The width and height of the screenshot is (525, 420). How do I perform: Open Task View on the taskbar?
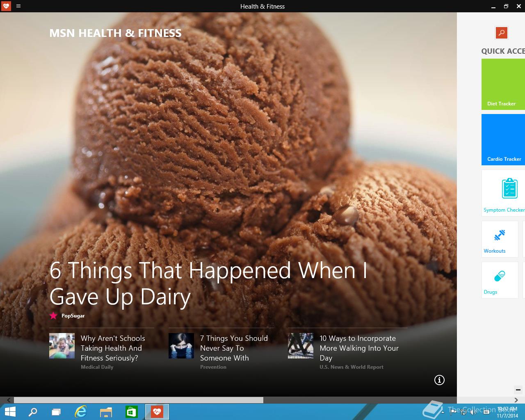coord(56,412)
